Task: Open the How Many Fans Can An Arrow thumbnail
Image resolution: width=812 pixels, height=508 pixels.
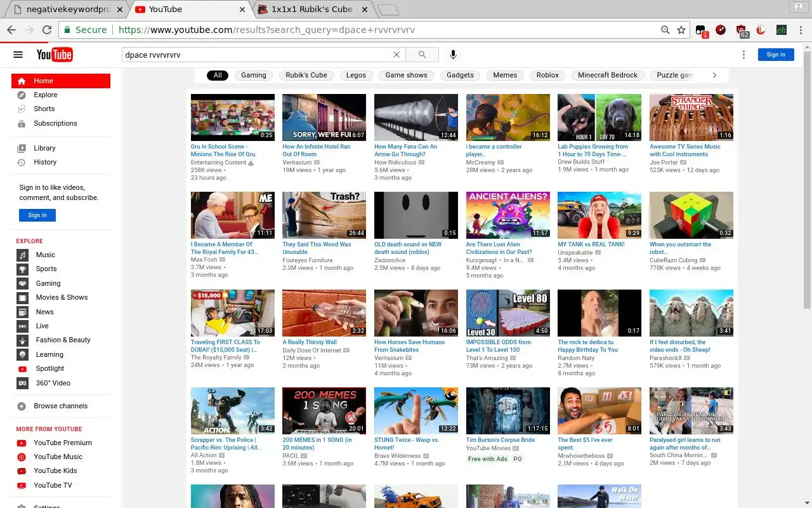Action: coord(416,117)
